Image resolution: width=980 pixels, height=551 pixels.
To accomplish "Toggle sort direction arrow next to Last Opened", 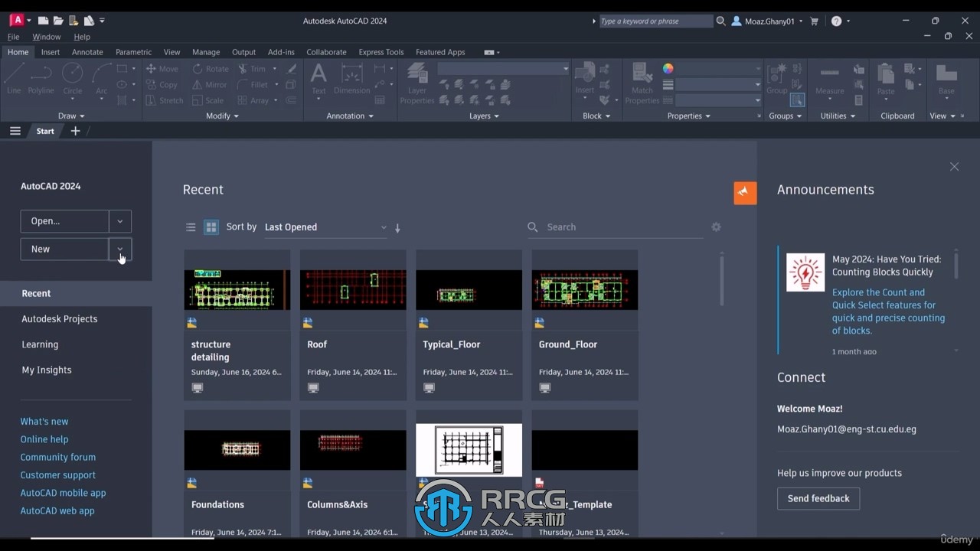I will [x=397, y=227].
